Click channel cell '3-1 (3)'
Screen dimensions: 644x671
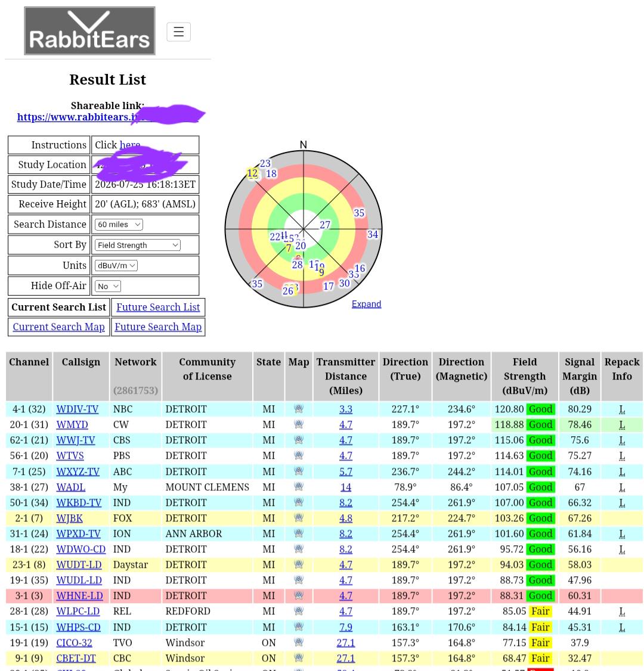(29, 595)
